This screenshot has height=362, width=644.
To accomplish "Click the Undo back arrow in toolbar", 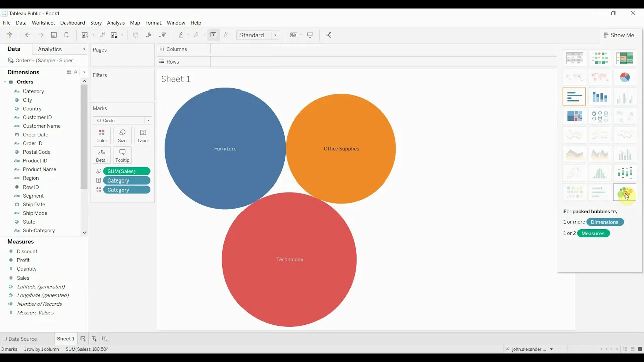I will point(28,35).
